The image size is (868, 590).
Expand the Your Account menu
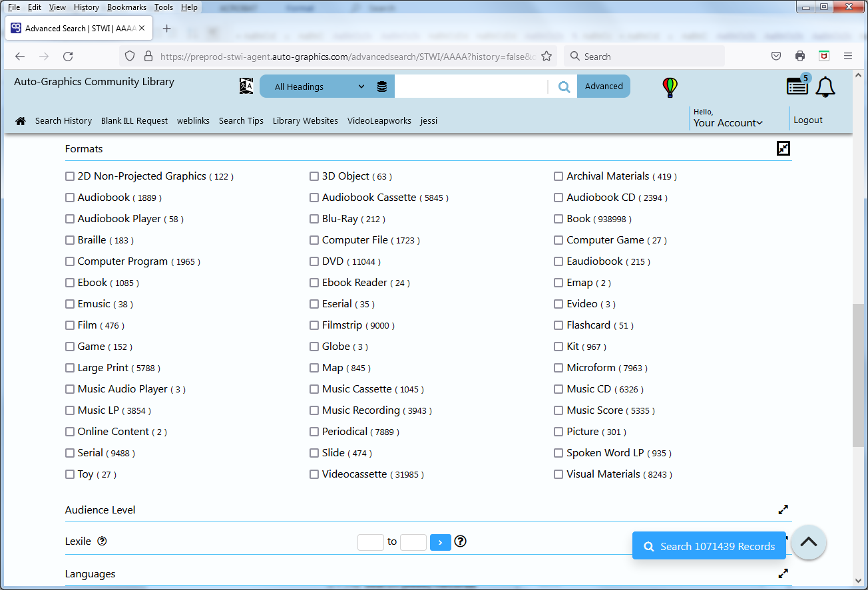coord(728,123)
